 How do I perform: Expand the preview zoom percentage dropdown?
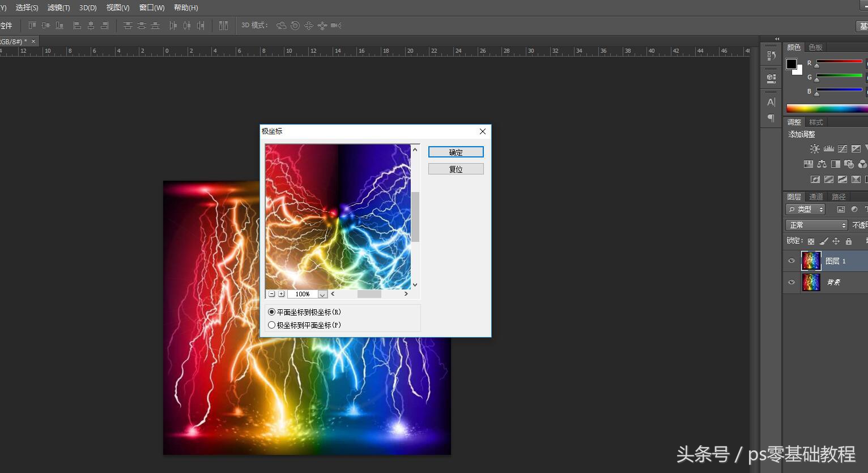(x=322, y=294)
